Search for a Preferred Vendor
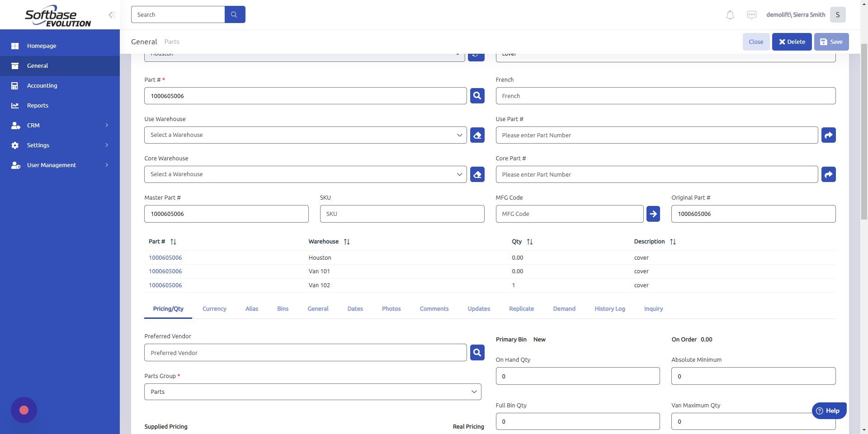This screenshot has width=868, height=434. tap(477, 352)
